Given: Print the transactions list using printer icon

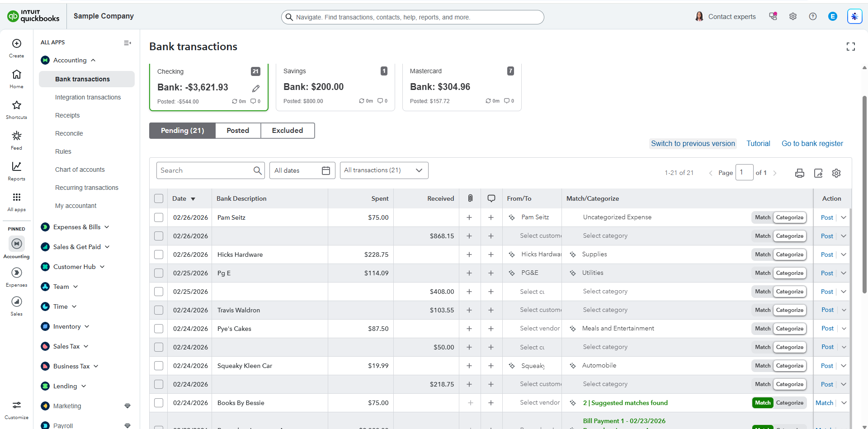Looking at the screenshot, I should [799, 173].
